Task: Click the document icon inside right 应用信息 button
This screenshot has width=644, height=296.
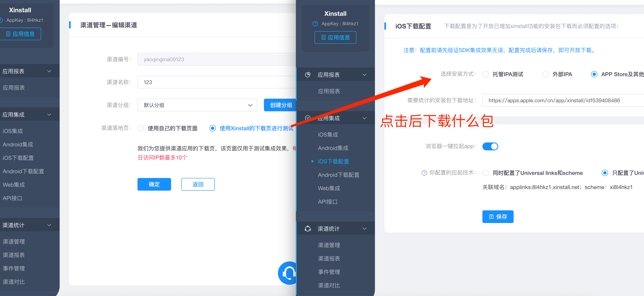Action: 324,37
